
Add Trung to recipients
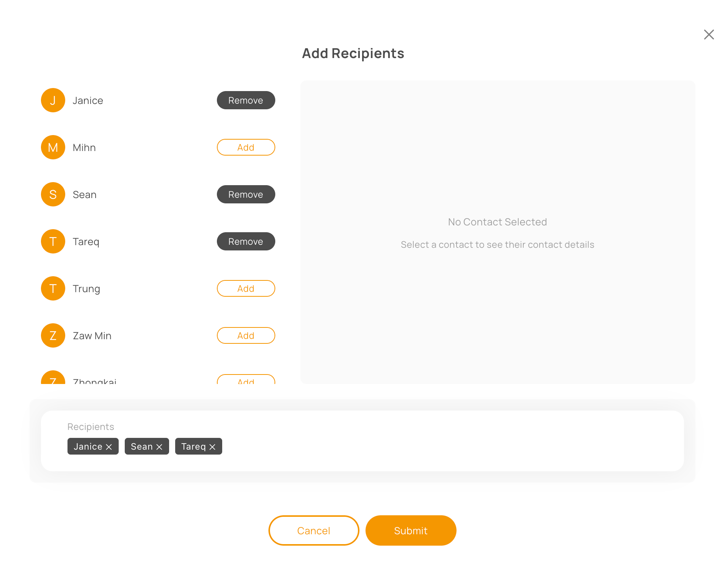pos(246,288)
